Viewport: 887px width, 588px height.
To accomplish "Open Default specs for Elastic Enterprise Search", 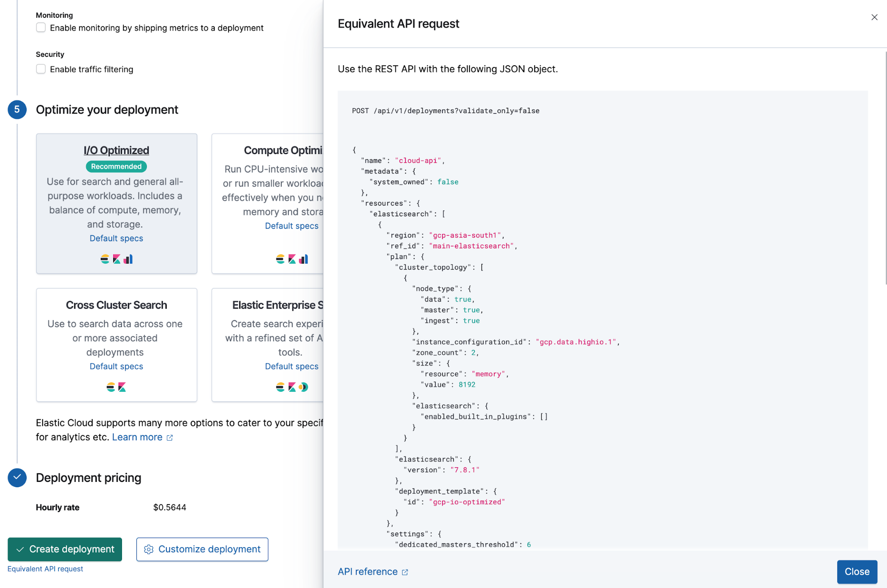I will coord(292,366).
